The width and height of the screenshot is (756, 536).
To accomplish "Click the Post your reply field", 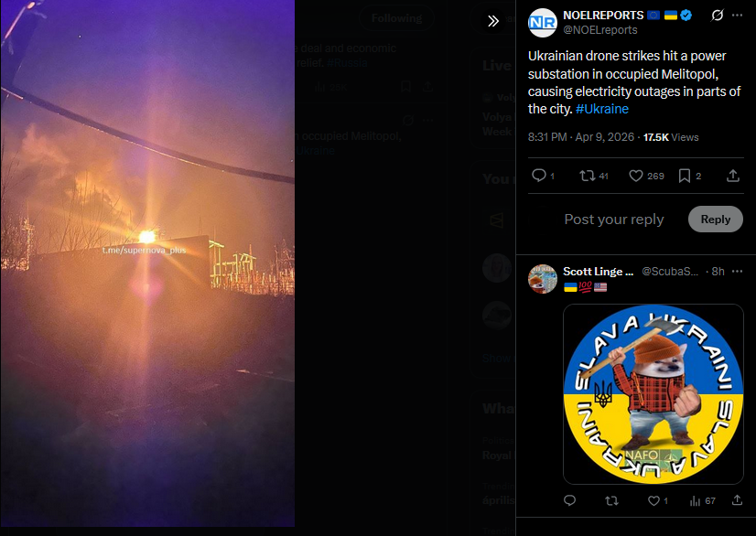I will click(614, 220).
